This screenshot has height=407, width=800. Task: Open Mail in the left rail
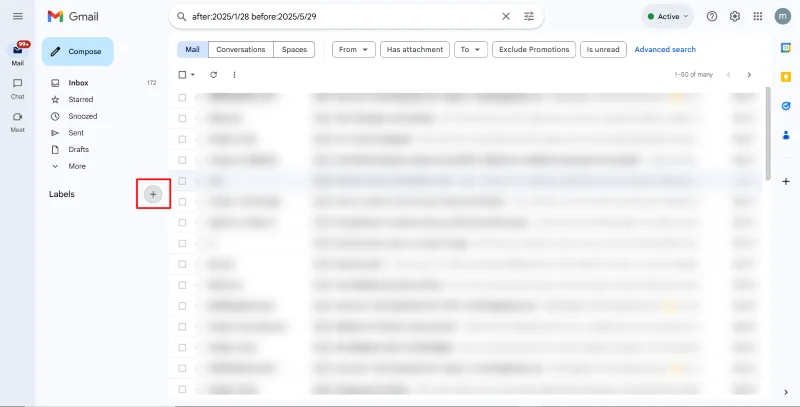tap(18, 54)
